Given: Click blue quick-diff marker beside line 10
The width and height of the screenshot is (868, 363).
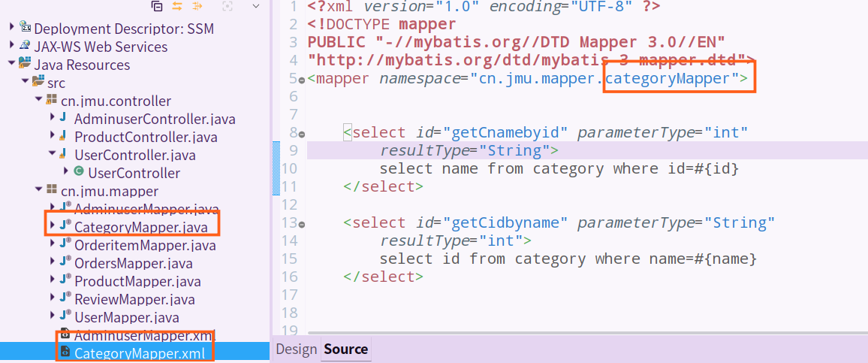Looking at the screenshot, I should (x=276, y=168).
